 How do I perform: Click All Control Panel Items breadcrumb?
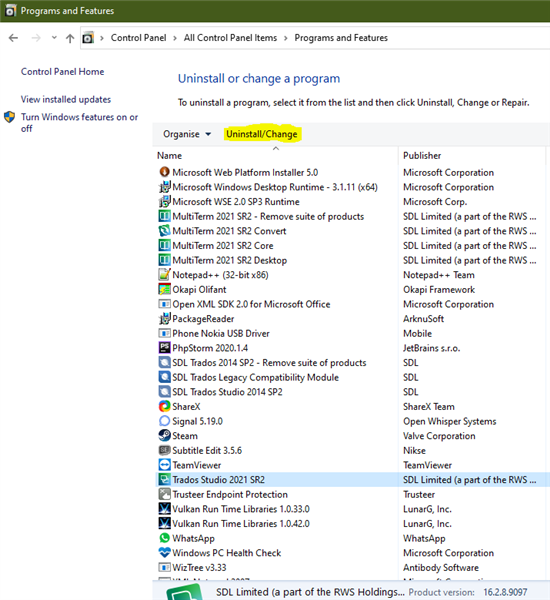coord(230,38)
